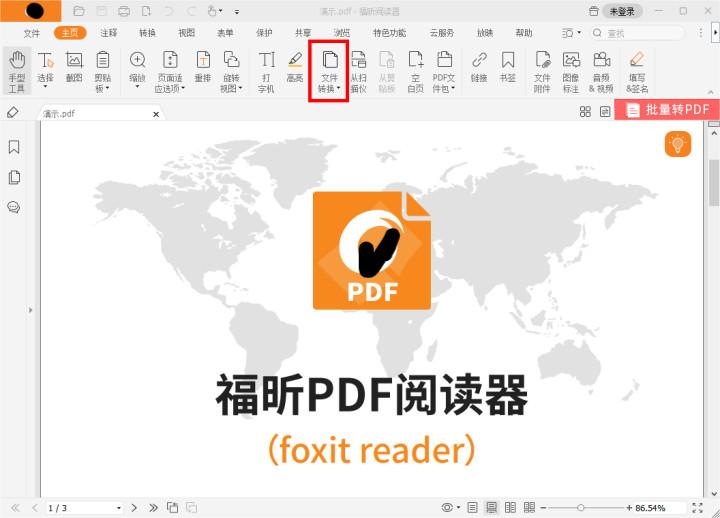Click the Rotate View (旋转视图) tool

pos(231,72)
